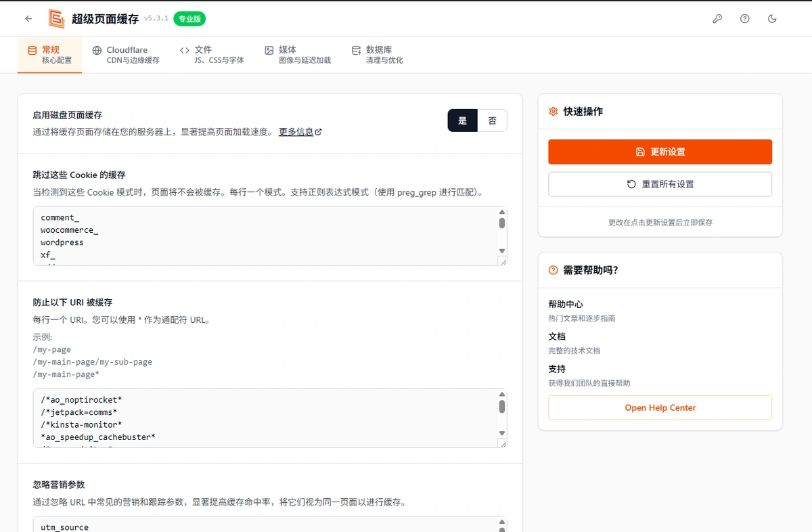Select 否 for disk page cache
This screenshot has height=532, width=812.
tap(493, 120)
